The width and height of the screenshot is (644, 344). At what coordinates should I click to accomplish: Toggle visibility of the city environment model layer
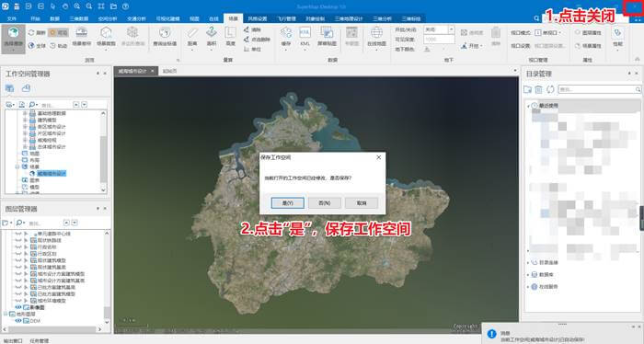point(18,301)
